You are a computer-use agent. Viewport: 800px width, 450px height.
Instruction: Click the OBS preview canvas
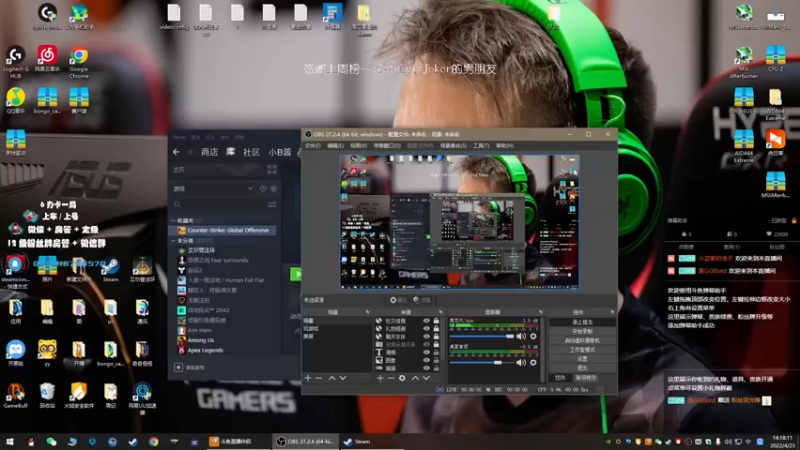[x=460, y=222]
